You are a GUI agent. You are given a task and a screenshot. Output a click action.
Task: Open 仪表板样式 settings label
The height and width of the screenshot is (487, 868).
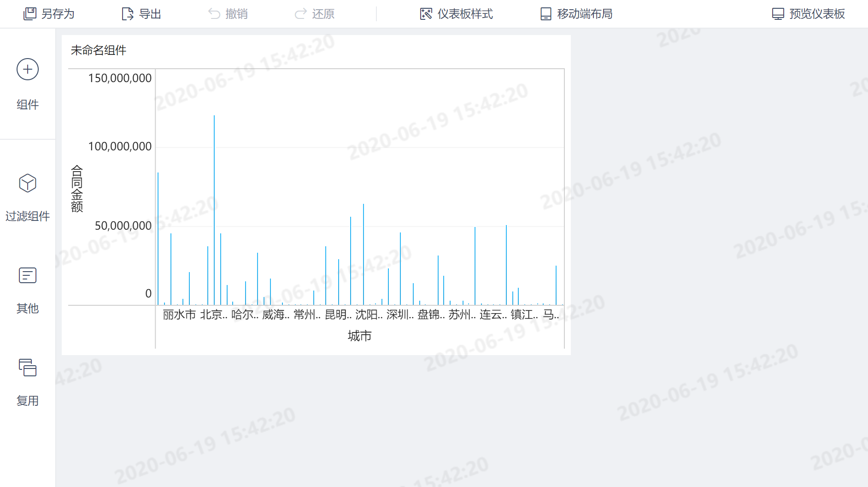pos(465,14)
